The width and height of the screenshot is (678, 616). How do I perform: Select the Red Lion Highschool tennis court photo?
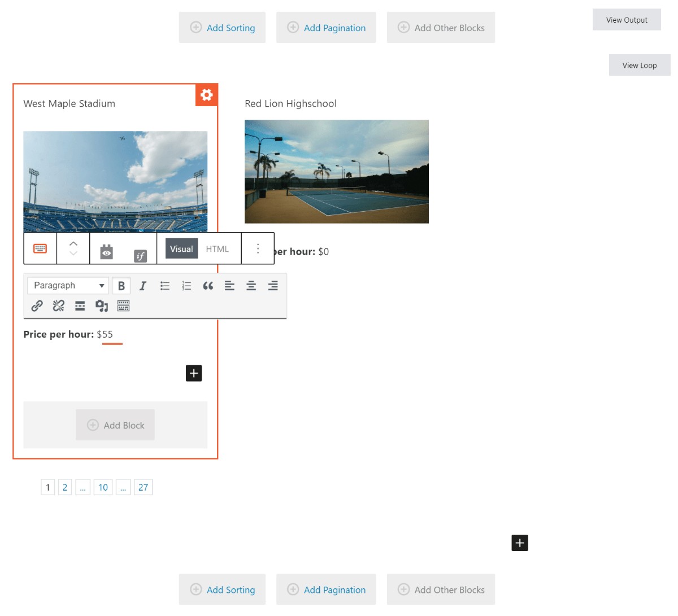coord(337,172)
